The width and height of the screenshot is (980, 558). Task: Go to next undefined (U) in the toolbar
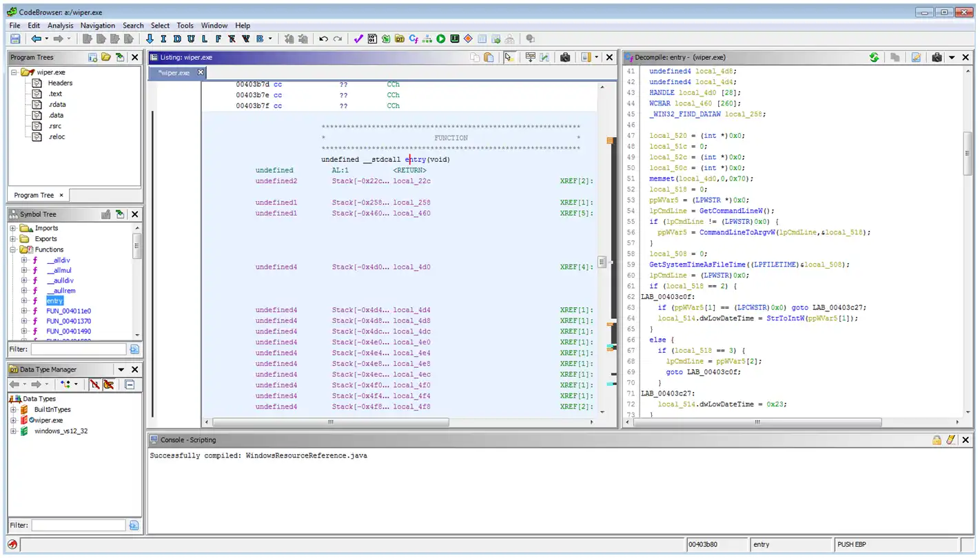click(190, 39)
